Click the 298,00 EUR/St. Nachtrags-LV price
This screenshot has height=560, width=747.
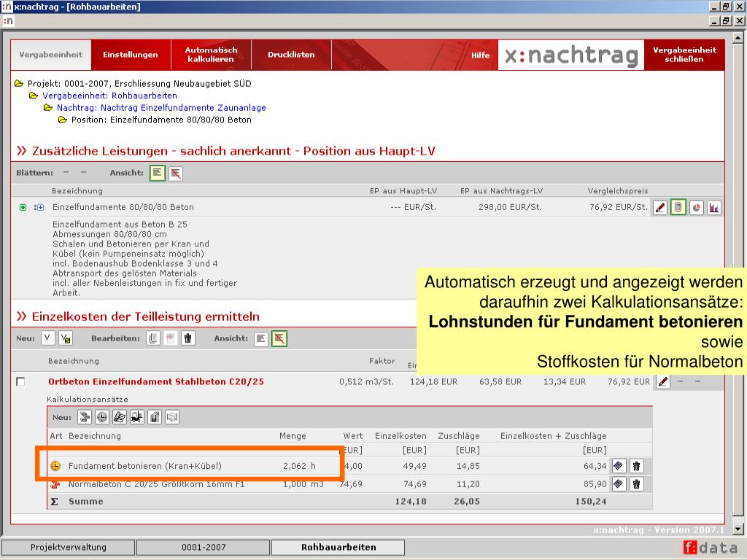510,207
